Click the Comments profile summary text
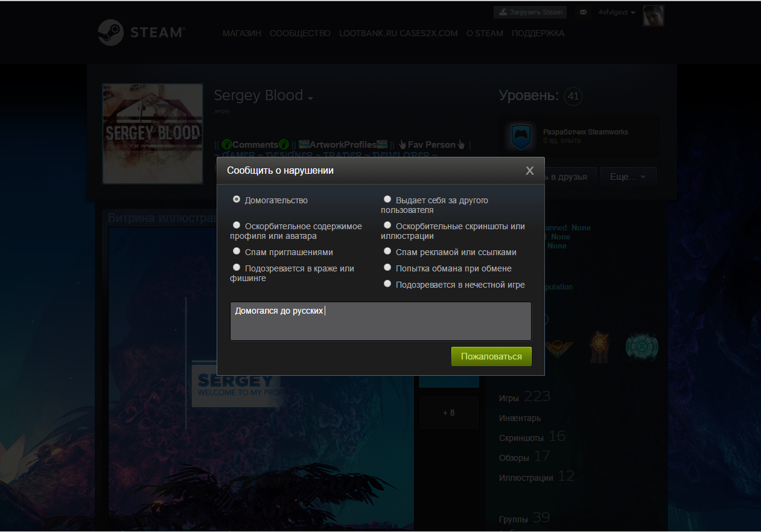Image resolution: width=761 pixels, height=532 pixels. pyautogui.click(x=255, y=145)
